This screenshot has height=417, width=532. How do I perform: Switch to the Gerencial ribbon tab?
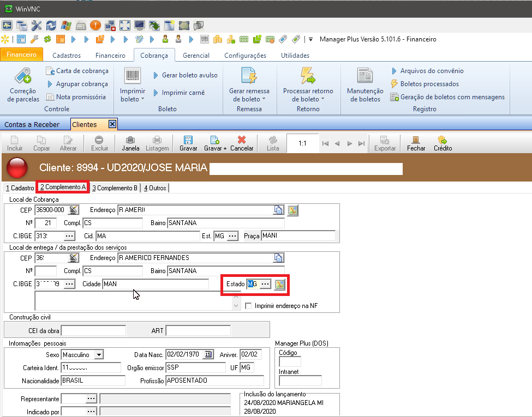(196, 55)
